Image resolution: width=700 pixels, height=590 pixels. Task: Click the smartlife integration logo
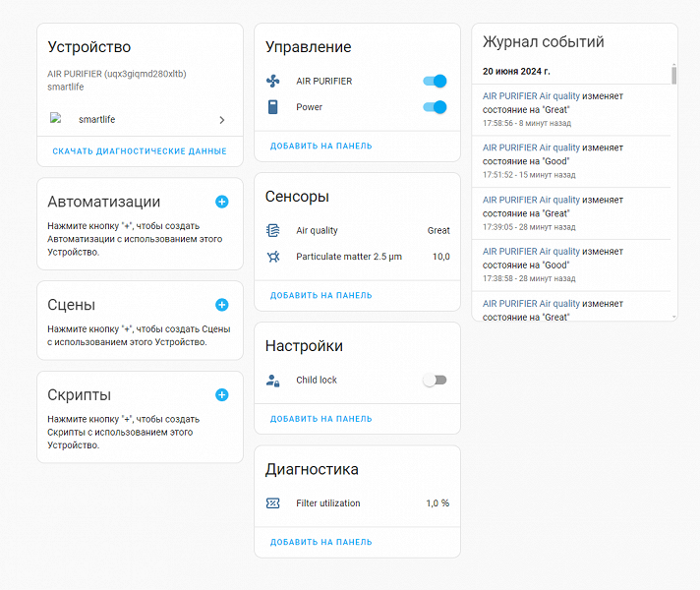point(57,119)
